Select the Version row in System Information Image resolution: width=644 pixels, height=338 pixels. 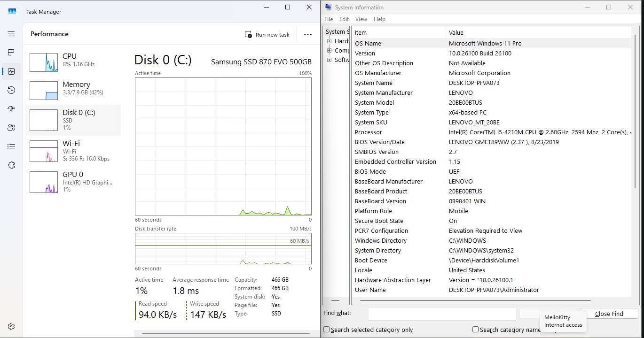pos(491,53)
